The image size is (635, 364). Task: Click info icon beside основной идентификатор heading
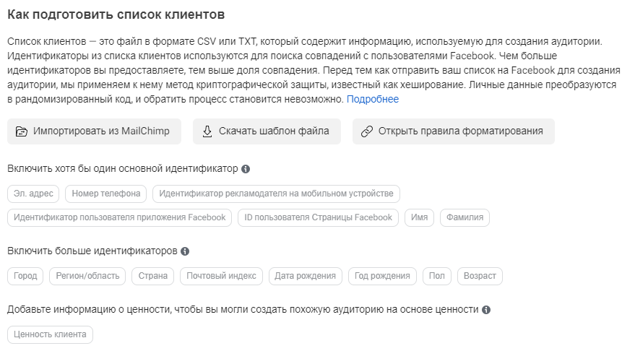246,169
